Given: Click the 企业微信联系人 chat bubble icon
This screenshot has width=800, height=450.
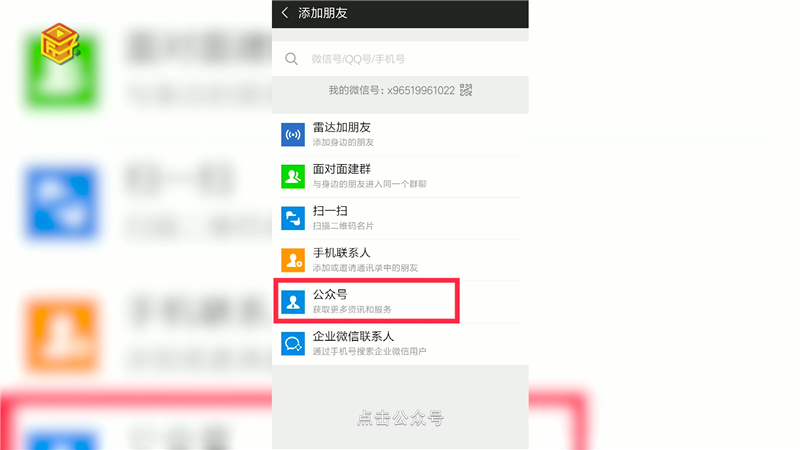Looking at the screenshot, I should pyautogui.click(x=293, y=344).
